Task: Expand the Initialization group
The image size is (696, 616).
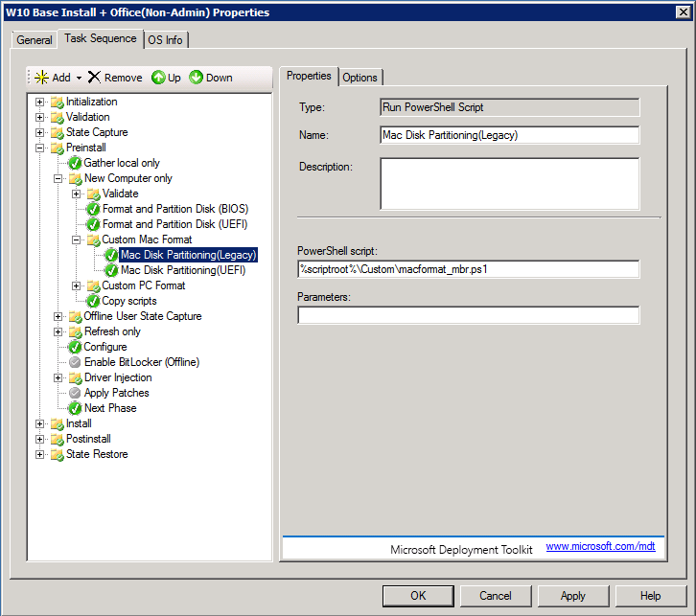Action: point(39,102)
